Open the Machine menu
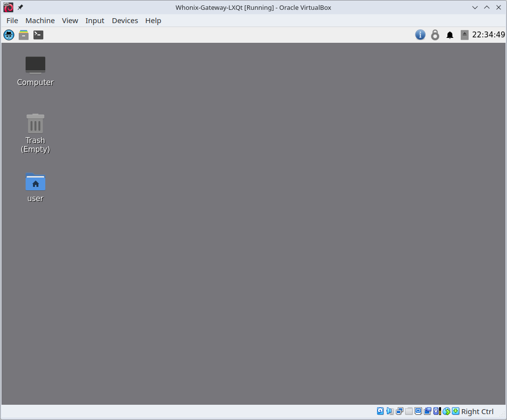The width and height of the screenshot is (507, 420). point(40,21)
